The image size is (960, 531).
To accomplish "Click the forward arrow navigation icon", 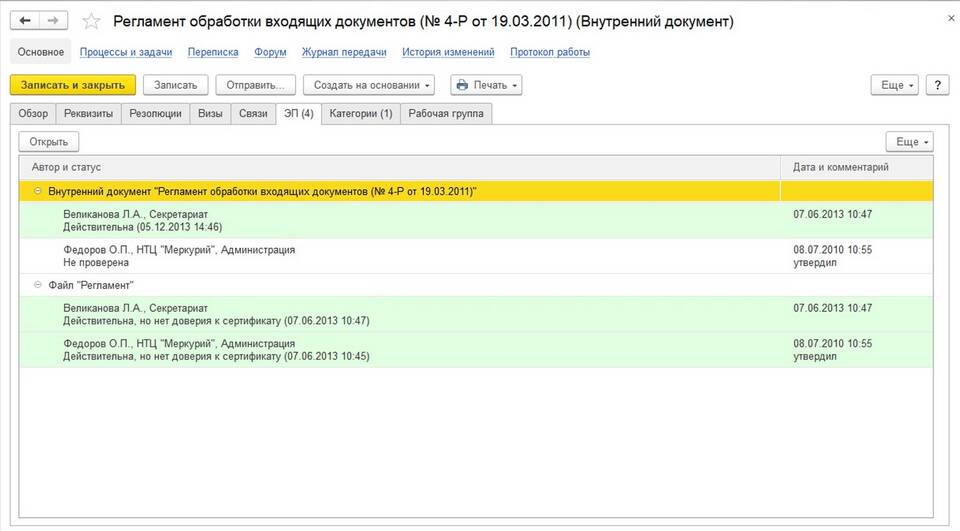I will pos(53,21).
